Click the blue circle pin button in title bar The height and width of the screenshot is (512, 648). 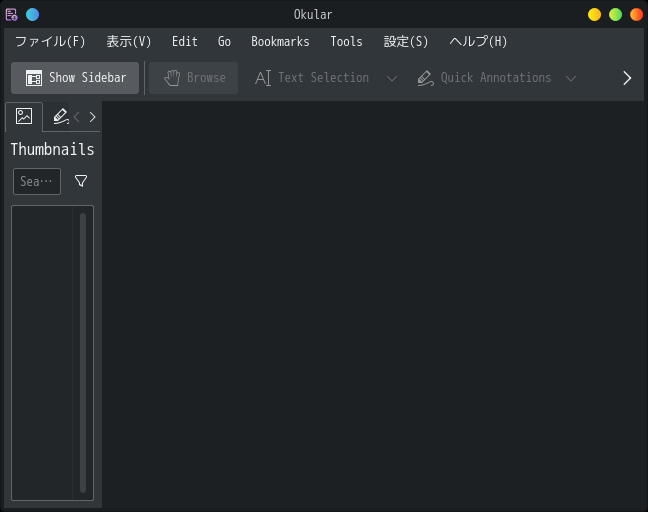tap(33, 14)
